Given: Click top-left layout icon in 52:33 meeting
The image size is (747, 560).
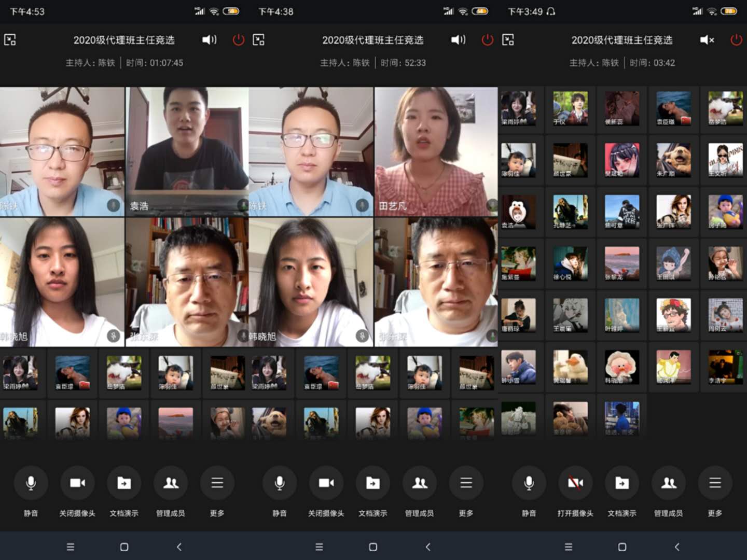Looking at the screenshot, I should pyautogui.click(x=258, y=40).
